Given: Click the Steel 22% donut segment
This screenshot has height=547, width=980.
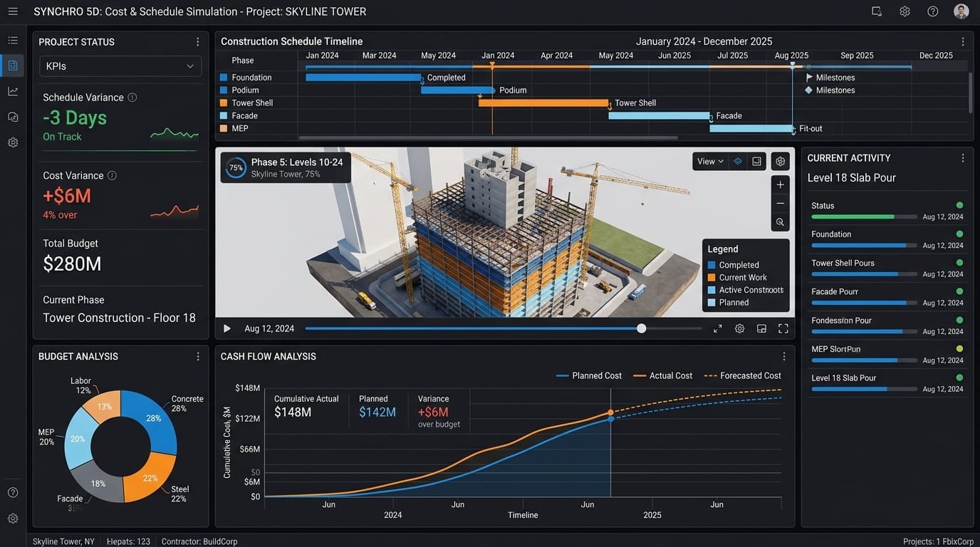Looking at the screenshot, I should click(x=151, y=477).
